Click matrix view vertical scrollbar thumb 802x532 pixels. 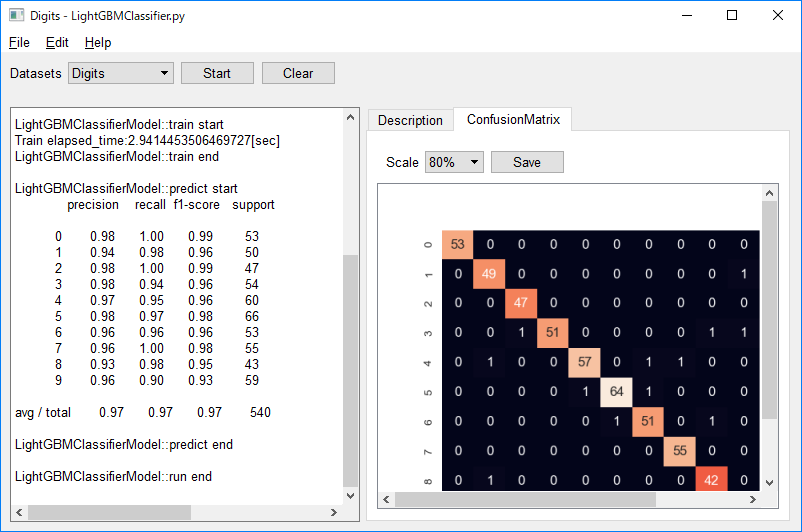click(769, 310)
